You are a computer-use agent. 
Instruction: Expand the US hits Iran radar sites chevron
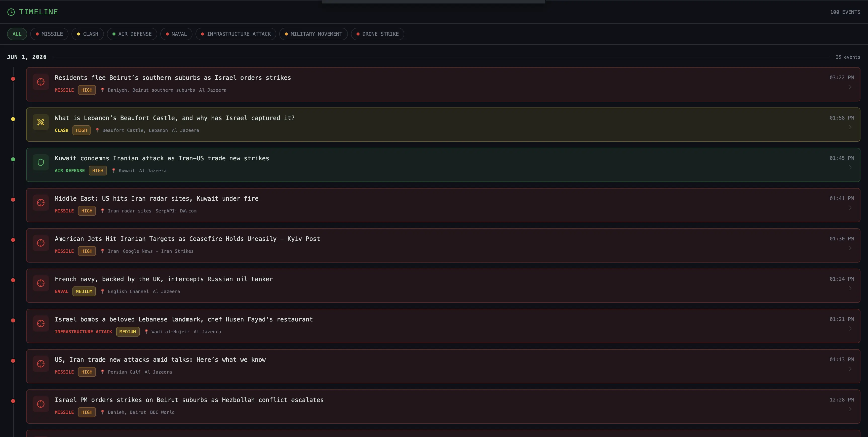click(850, 208)
